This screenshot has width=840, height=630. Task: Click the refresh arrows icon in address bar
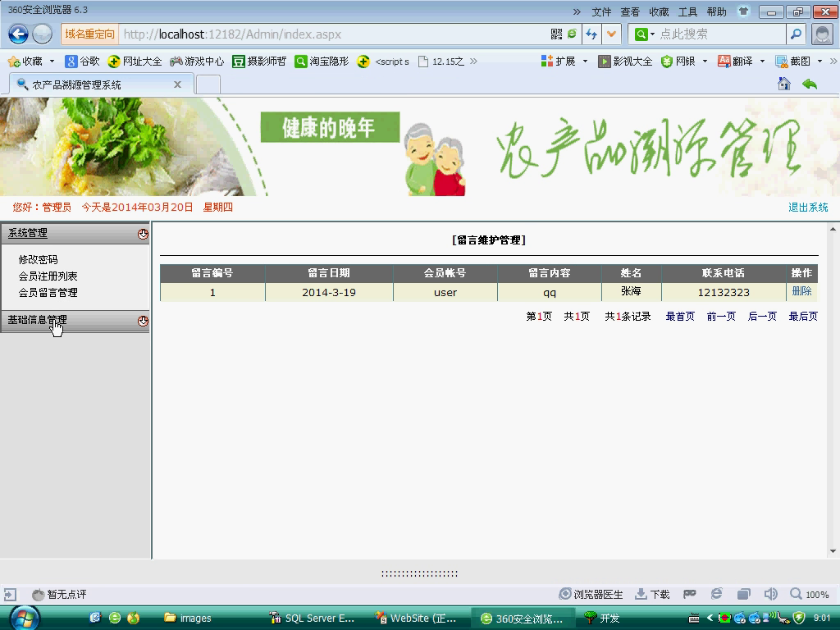tap(591, 34)
